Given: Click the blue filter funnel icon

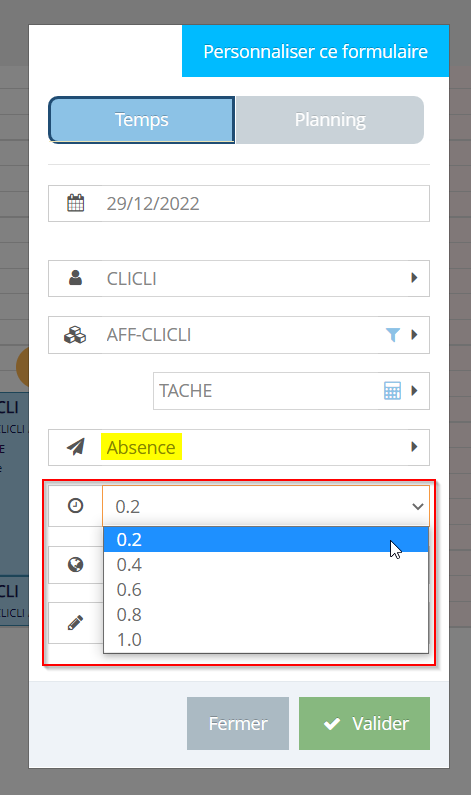Looking at the screenshot, I should click(x=393, y=335).
